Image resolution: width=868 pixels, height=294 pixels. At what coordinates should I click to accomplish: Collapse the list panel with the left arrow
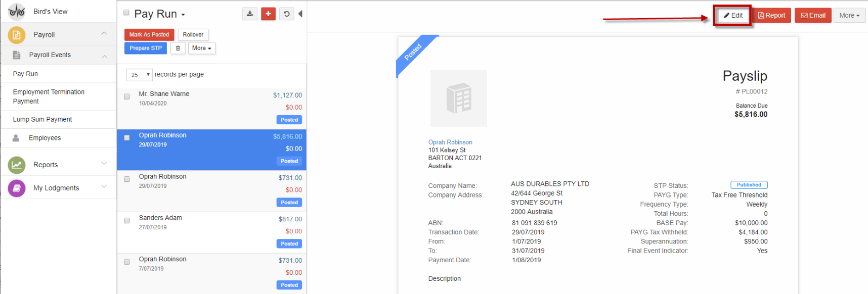pos(300,14)
